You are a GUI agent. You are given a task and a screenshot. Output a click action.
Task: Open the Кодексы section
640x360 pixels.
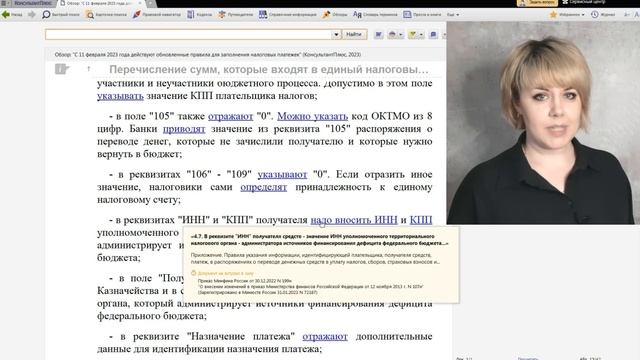click(200, 14)
